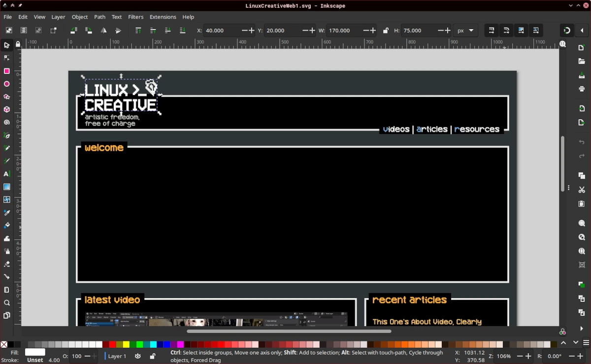Screen dimensions: 591x364
Task: Rotate selection 90 degrees clockwise
Action: 88,31
